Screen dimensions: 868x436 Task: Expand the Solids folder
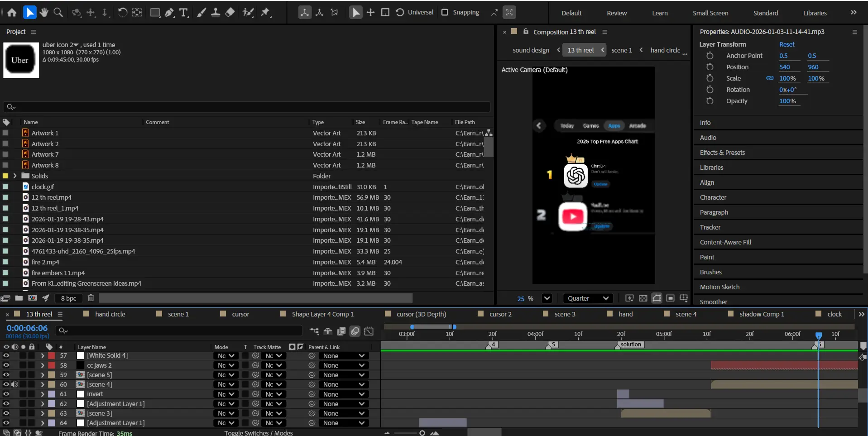pyautogui.click(x=15, y=176)
